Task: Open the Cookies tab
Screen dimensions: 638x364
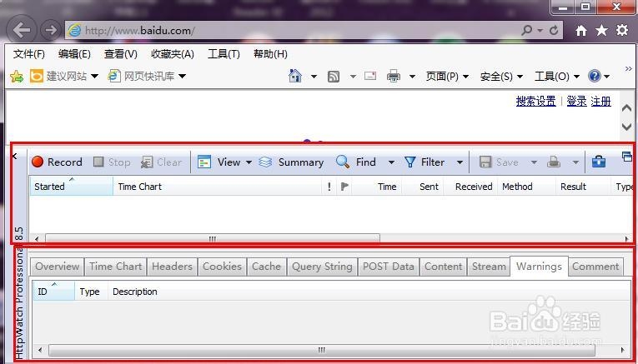Action: (222, 267)
